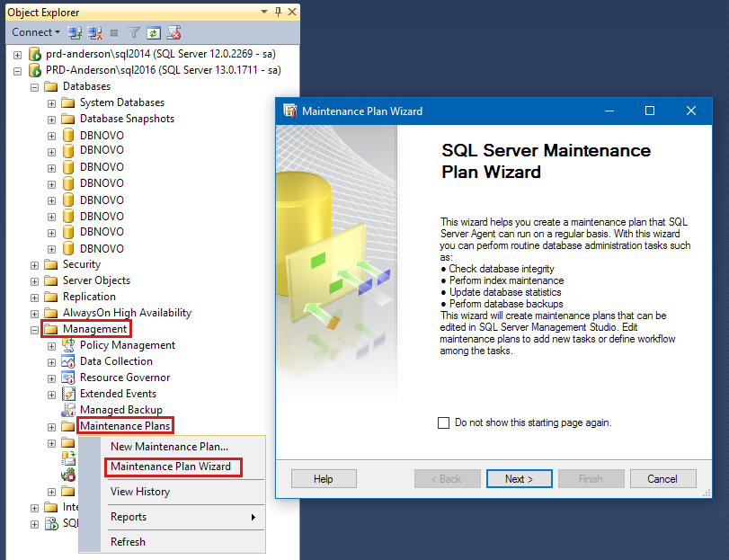The height and width of the screenshot is (560, 729).
Task: Collapse the Databases node
Action: [34, 87]
